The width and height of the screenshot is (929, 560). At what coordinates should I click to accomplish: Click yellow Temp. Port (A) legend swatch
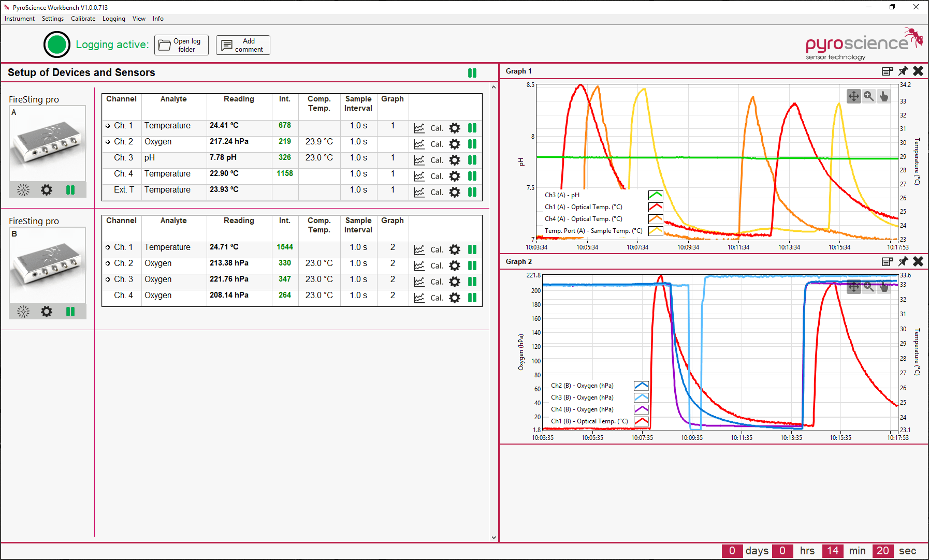(x=656, y=231)
